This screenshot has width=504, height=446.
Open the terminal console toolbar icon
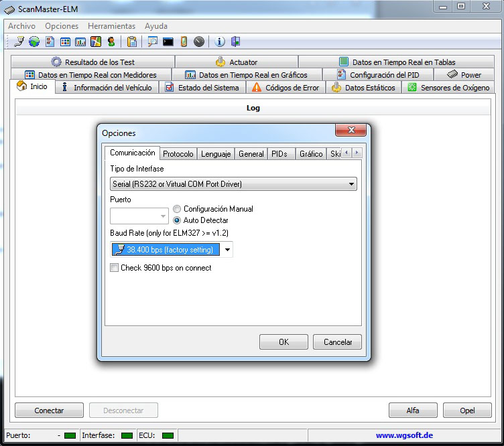click(x=168, y=42)
